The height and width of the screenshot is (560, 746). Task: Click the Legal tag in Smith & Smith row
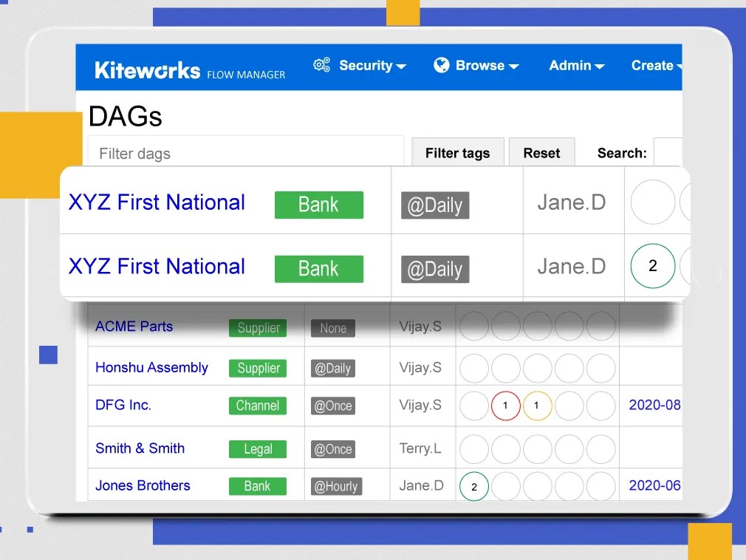(258, 449)
